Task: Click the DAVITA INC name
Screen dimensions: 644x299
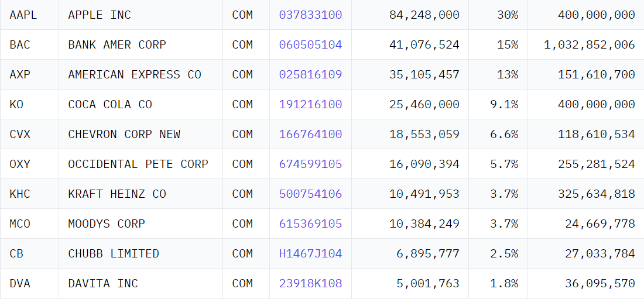Action: 103,283
